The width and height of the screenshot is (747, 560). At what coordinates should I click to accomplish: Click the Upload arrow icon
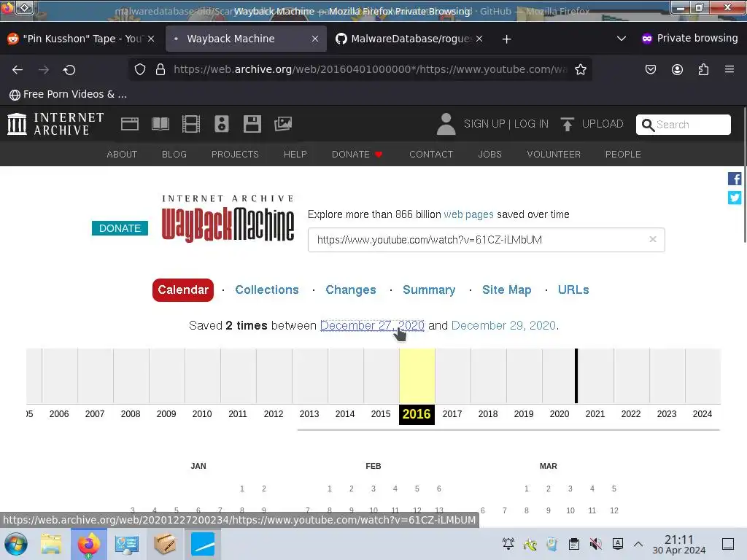pos(567,124)
